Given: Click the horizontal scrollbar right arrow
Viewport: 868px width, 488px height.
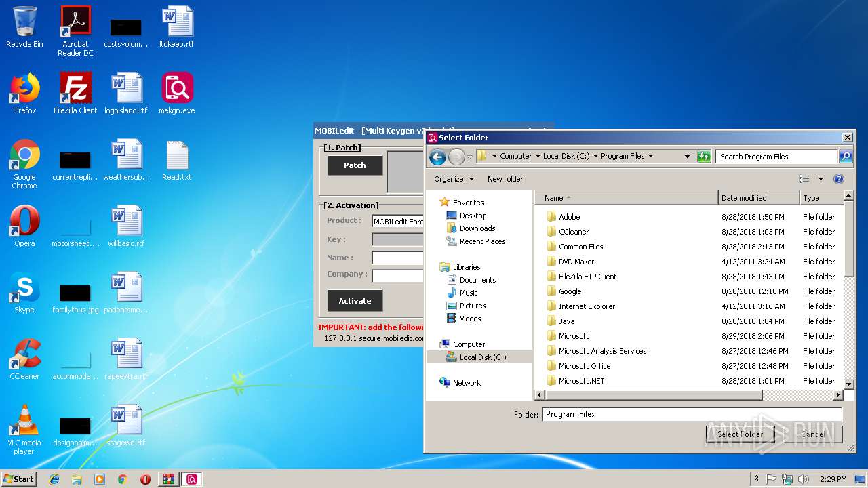Looking at the screenshot, I should tap(838, 394).
